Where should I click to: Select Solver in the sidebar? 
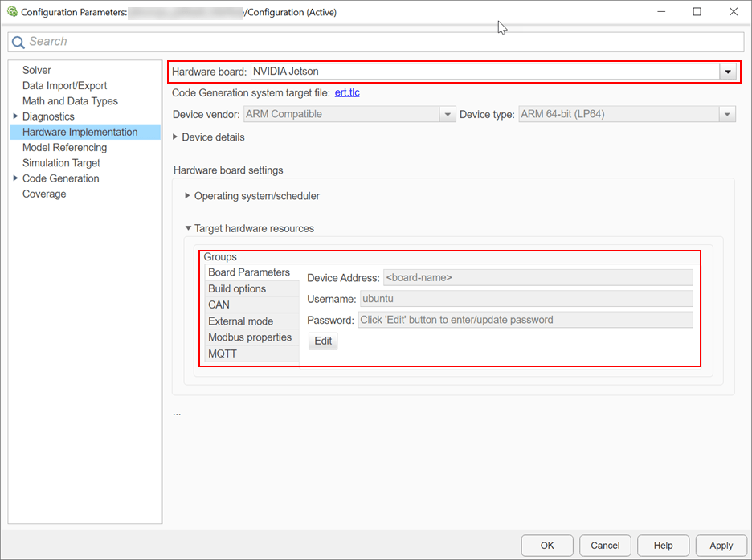click(36, 70)
